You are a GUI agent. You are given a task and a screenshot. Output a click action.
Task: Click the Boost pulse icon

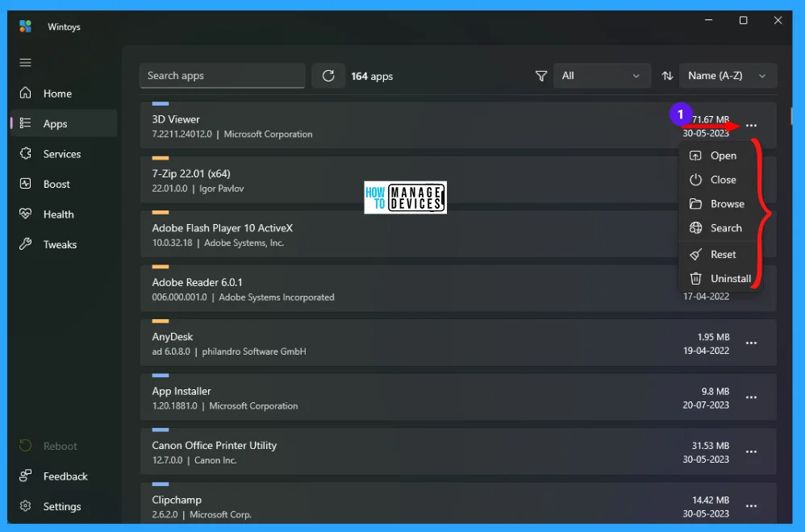25,184
